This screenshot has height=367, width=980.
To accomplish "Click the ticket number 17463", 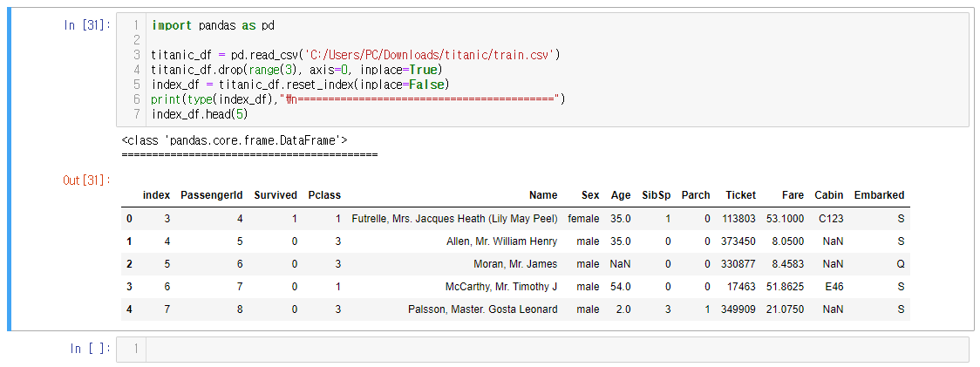I will (x=741, y=286).
